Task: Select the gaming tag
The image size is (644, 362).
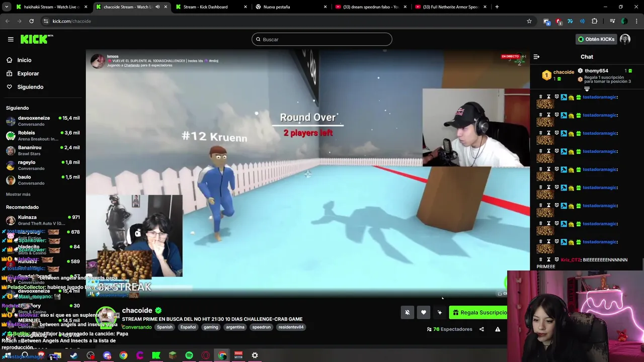Action: pos(211,327)
